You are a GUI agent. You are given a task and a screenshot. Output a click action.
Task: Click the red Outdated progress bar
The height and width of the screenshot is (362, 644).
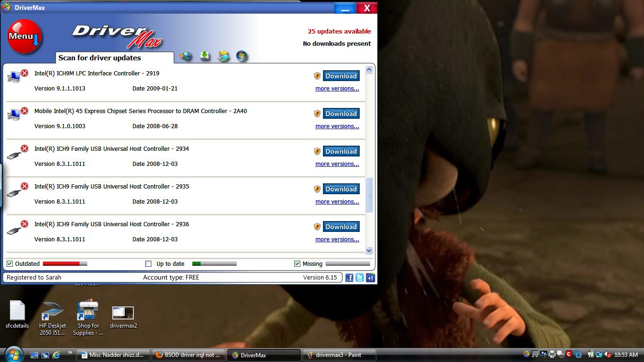click(65, 263)
